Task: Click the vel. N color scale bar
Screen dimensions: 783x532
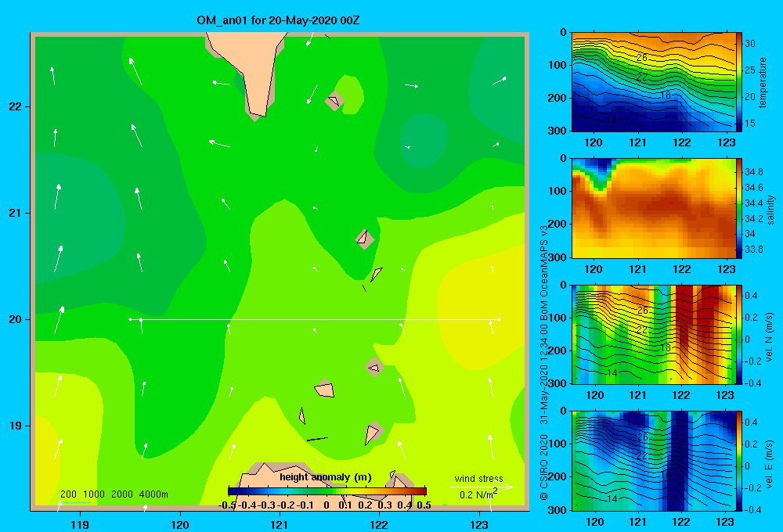Action: (x=739, y=334)
